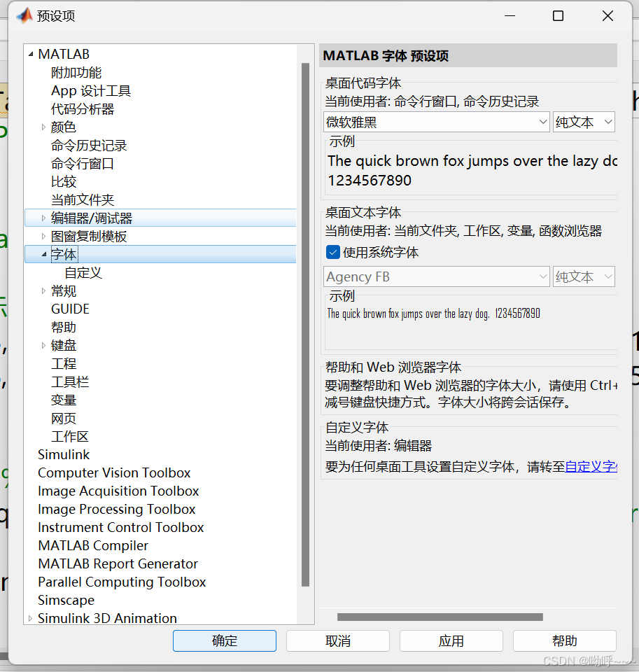Select 当前文件夹 in the tree
The height and width of the screenshot is (672, 639).
(83, 200)
